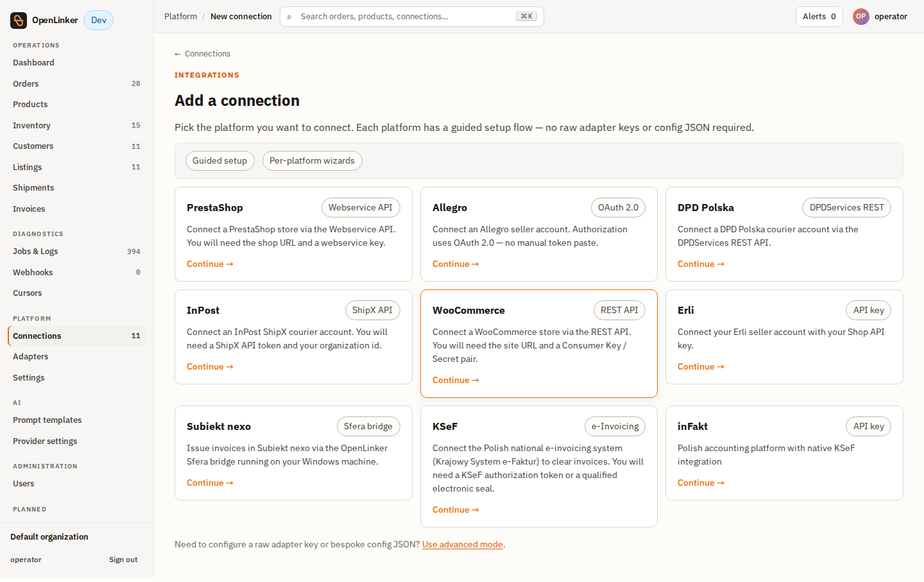Continue with DPD Polska connection
The height and width of the screenshot is (582, 924).
pos(701,264)
